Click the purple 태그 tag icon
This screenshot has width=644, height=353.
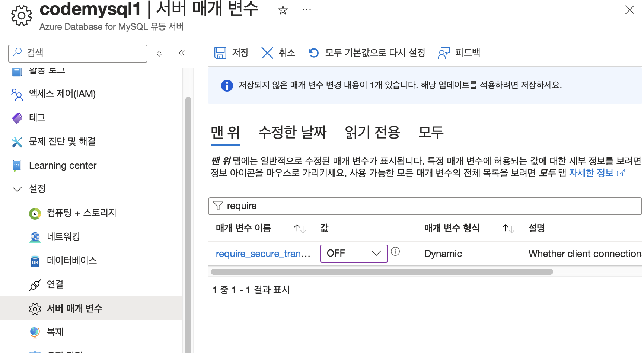click(17, 118)
